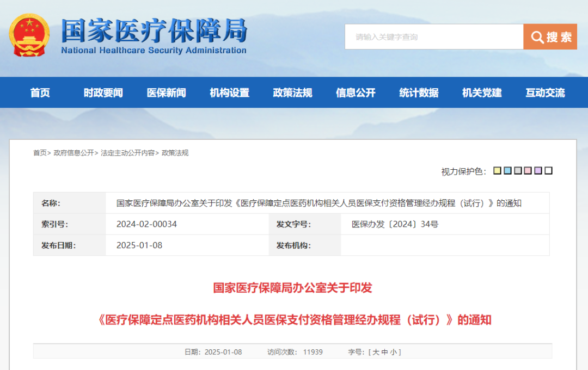588x370 pixels.
Task: Open the 互动交流 navigation item
Action: click(x=545, y=92)
